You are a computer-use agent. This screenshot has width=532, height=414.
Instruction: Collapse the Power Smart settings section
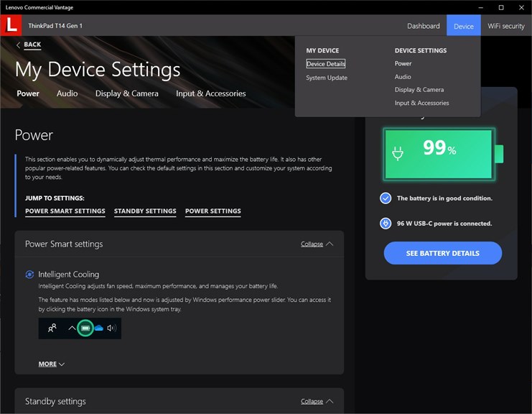click(x=317, y=244)
